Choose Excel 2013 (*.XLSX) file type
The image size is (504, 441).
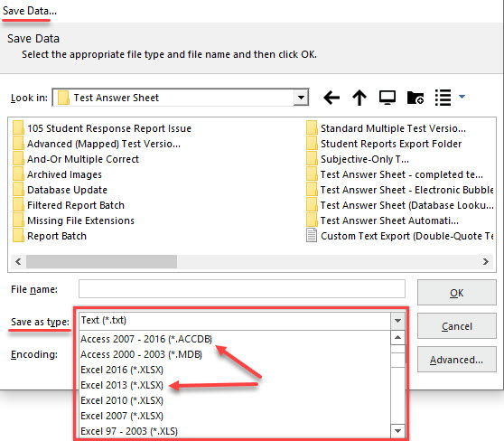click(x=122, y=385)
